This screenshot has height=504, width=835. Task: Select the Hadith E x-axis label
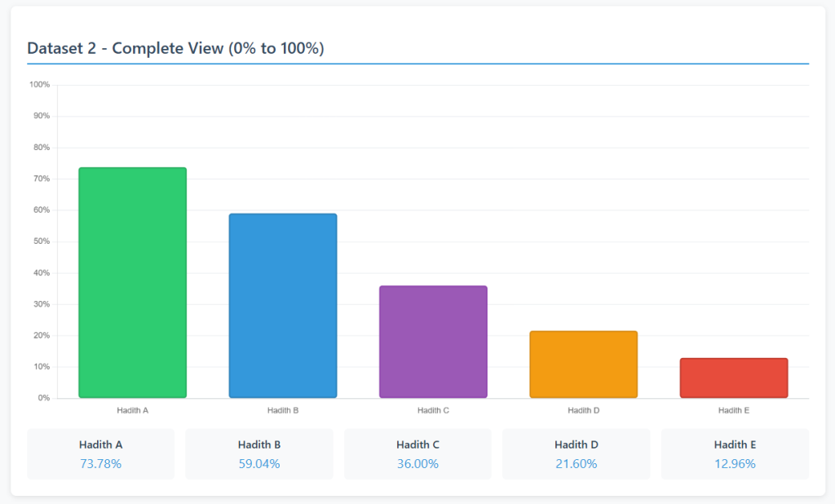(x=734, y=410)
